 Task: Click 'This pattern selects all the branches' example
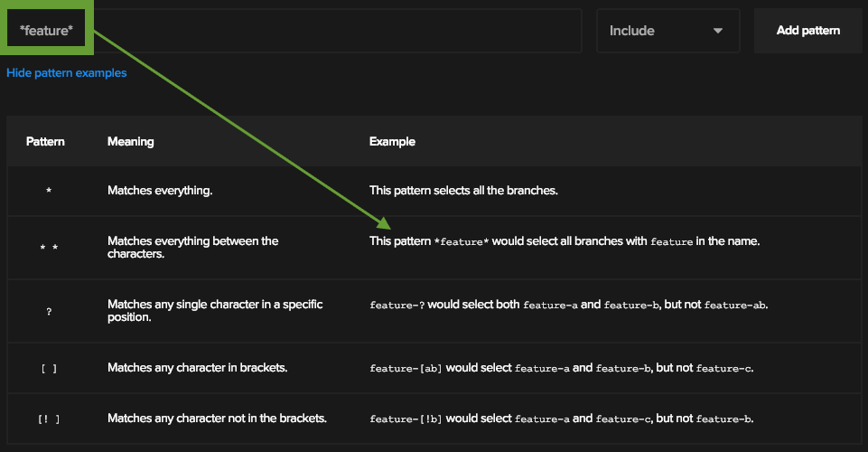point(464,192)
